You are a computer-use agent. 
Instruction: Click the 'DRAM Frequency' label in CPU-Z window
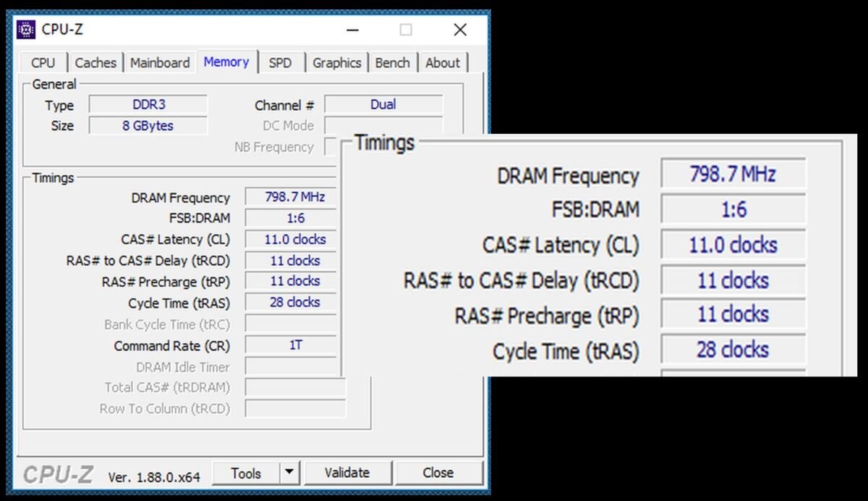point(180,198)
